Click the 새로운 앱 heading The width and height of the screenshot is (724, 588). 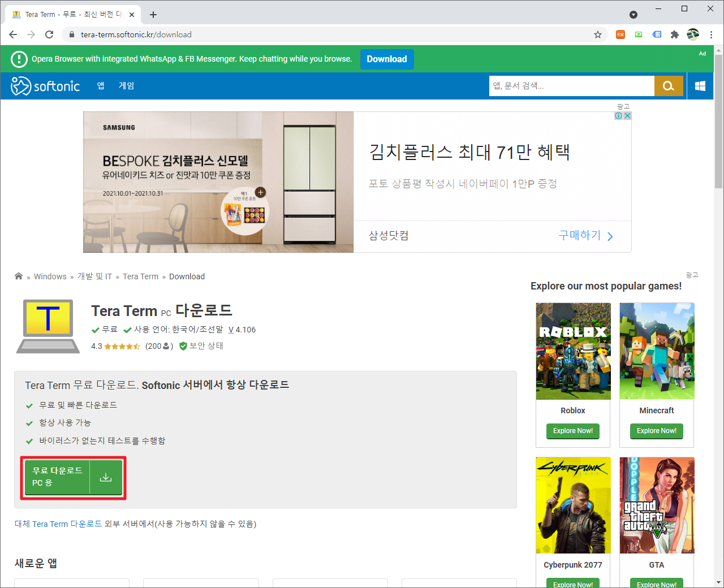(36, 563)
